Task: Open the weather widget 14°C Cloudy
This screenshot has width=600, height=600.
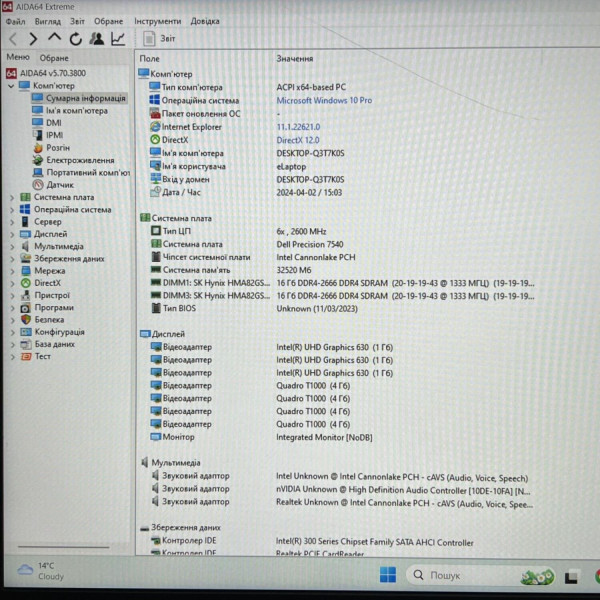Action: [41, 571]
